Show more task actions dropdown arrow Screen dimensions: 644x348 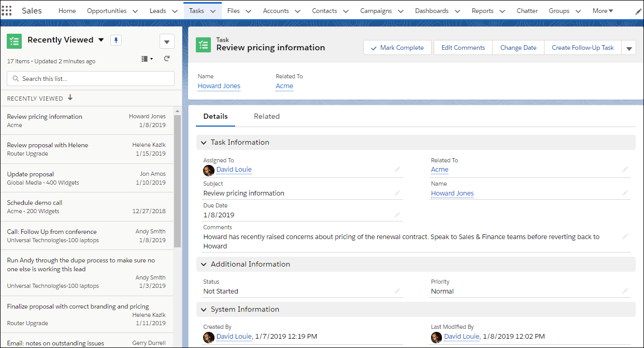(x=629, y=48)
